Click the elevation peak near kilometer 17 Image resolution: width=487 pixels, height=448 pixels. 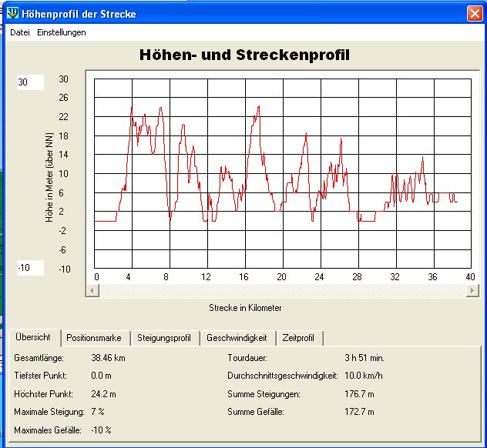(x=258, y=106)
